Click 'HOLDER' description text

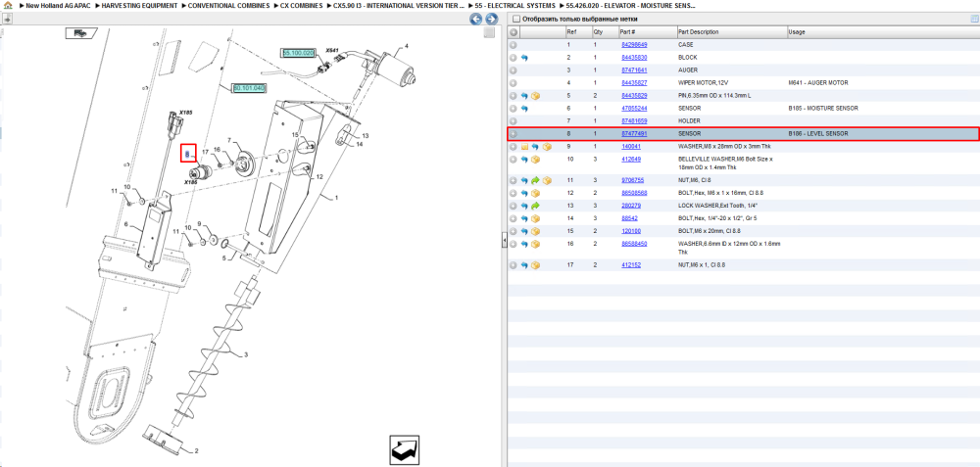pos(689,121)
